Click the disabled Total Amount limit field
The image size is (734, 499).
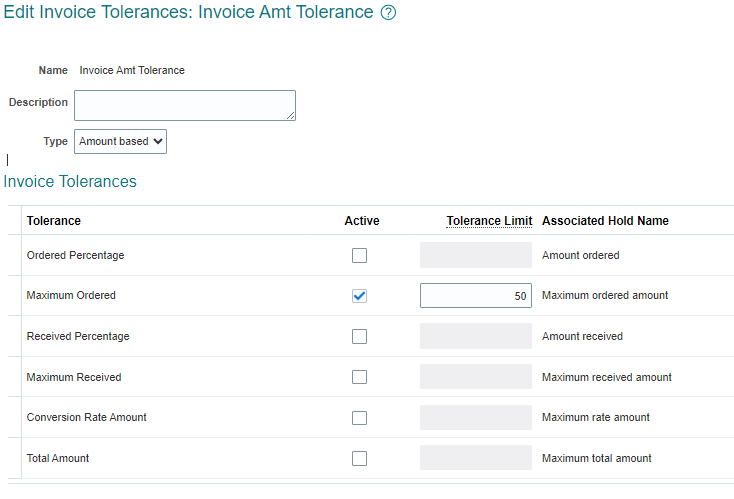476,457
